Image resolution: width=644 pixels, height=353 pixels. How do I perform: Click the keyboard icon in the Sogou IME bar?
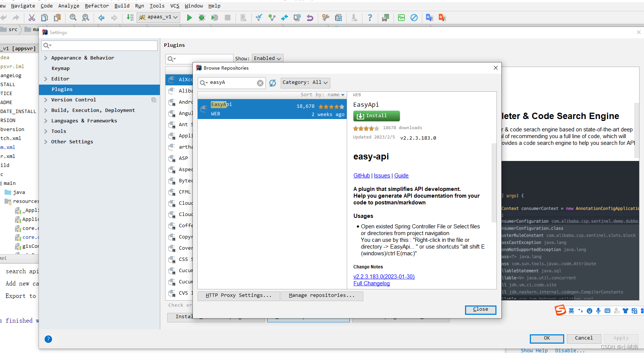(x=607, y=311)
